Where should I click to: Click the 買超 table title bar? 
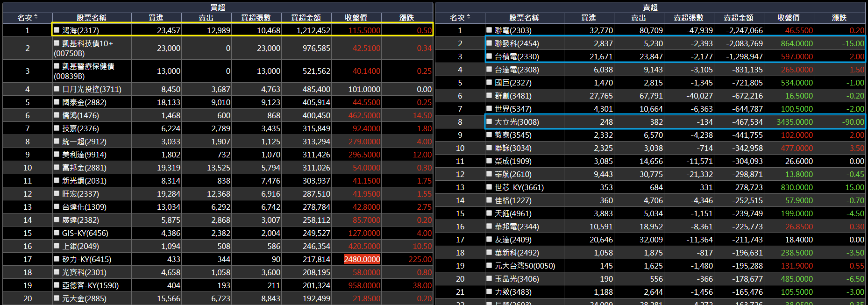point(218,7)
